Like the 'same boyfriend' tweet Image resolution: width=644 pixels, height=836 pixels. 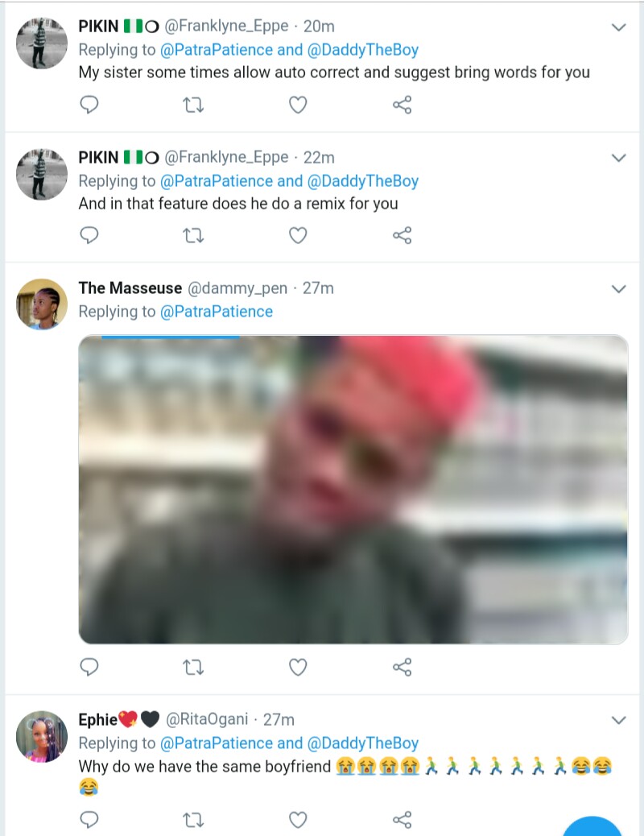pyautogui.click(x=298, y=820)
